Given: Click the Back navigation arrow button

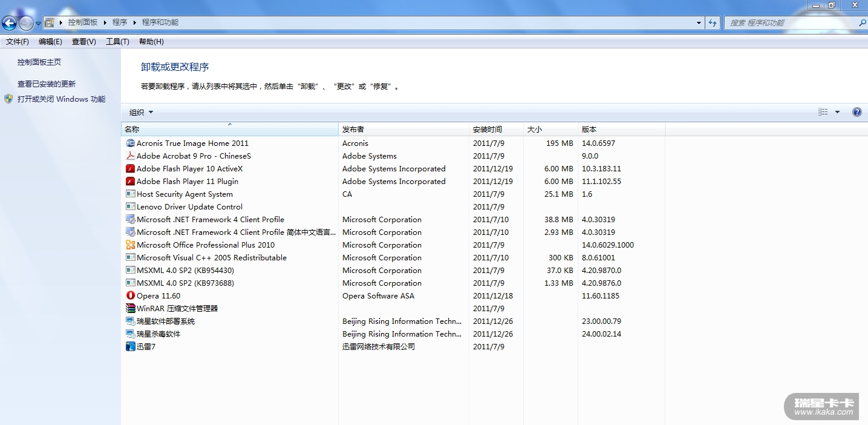Looking at the screenshot, I should coord(9,23).
